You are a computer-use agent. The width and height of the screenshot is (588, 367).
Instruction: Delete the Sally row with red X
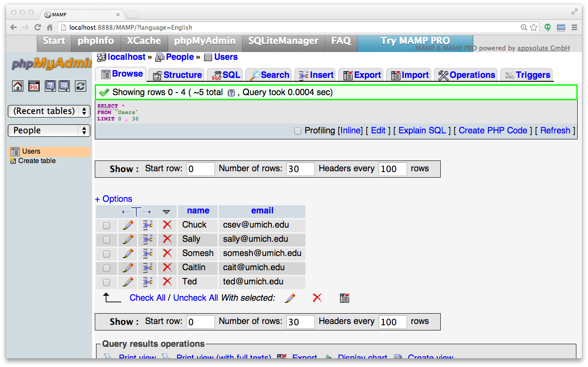[x=167, y=239]
